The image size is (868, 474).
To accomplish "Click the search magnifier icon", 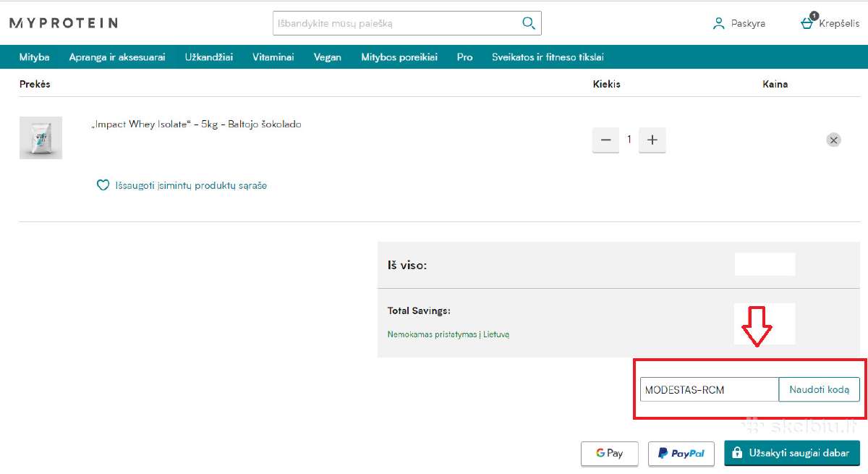I will [529, 23].
